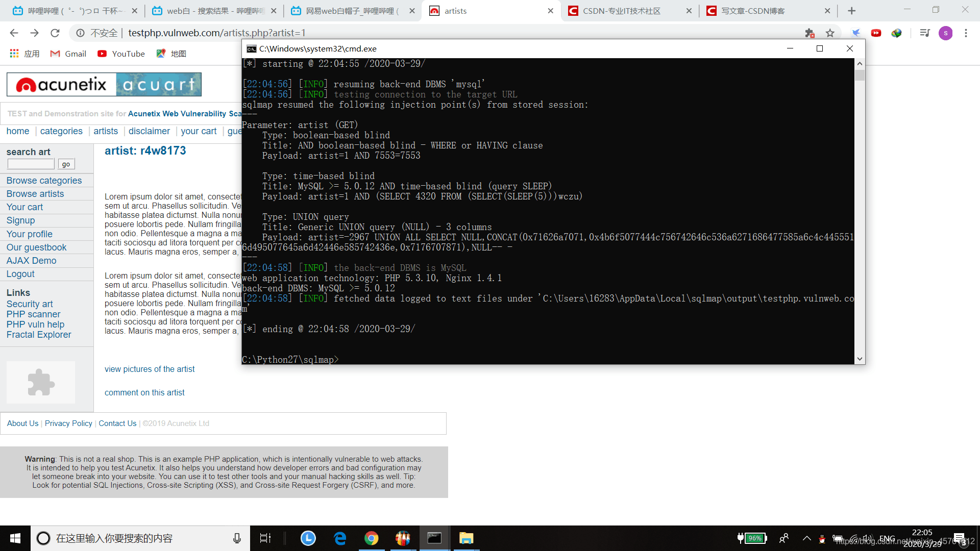The width and height of the screenshot is (980, 551).
Task: Switch to the 网易web白帽子 tab
Action: point(352,11)
